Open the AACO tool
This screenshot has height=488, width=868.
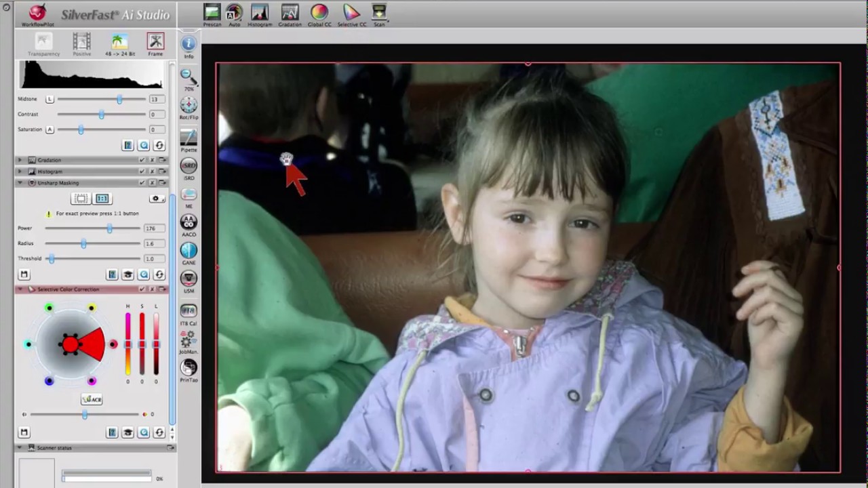click(x=189, y=225)
